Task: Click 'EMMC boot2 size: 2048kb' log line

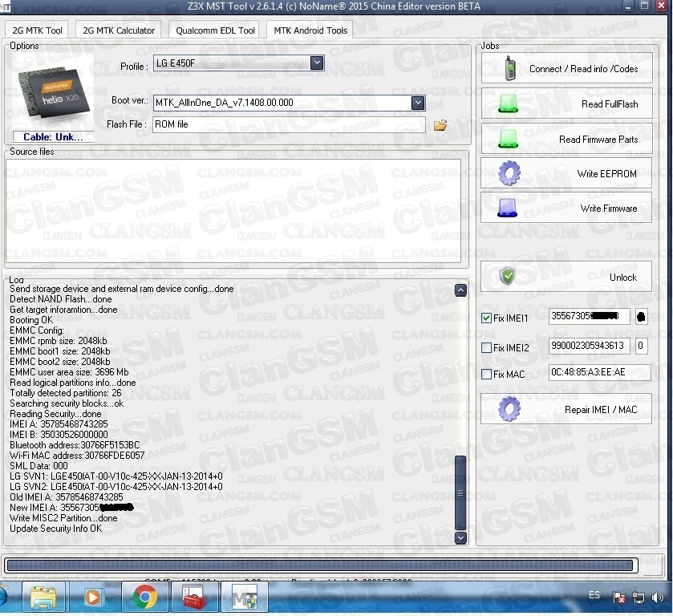Action: (59, 362)
